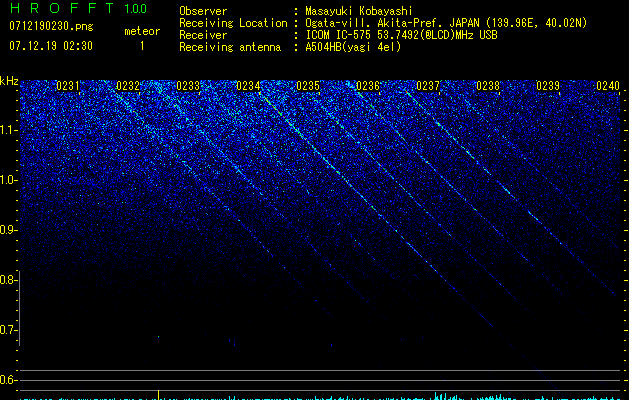The image size is (629, 400).
Task: Click the kHz axis unit label
Action: pyautogui.click(x=9, y=81)
